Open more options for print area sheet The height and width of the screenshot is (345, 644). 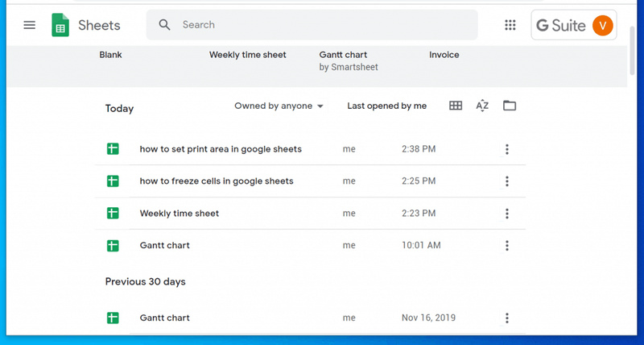(507, 149)
